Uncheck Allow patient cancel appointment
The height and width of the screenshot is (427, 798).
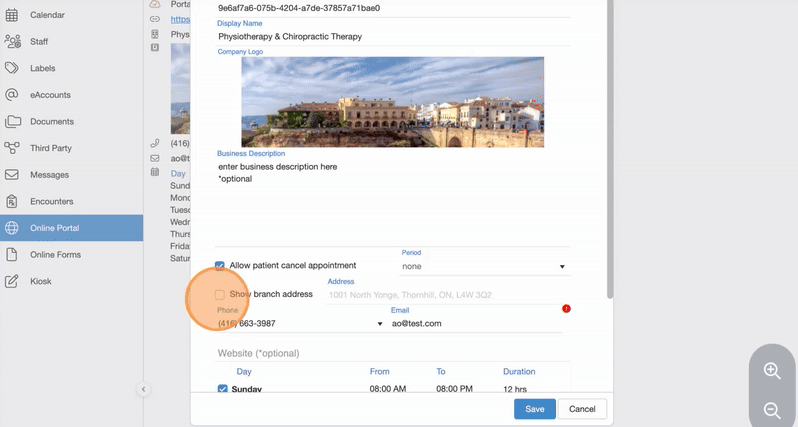[x=220, y=266]
